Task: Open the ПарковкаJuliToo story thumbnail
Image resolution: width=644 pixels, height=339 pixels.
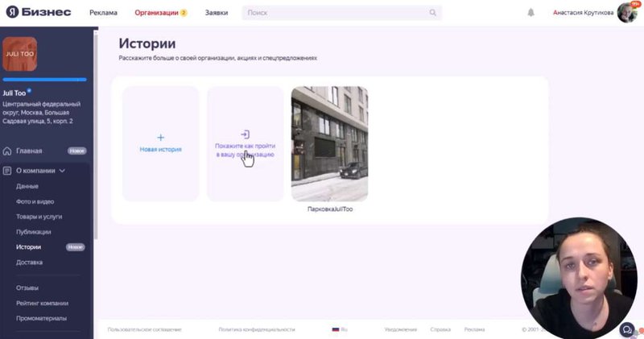Action: [329, 143]
